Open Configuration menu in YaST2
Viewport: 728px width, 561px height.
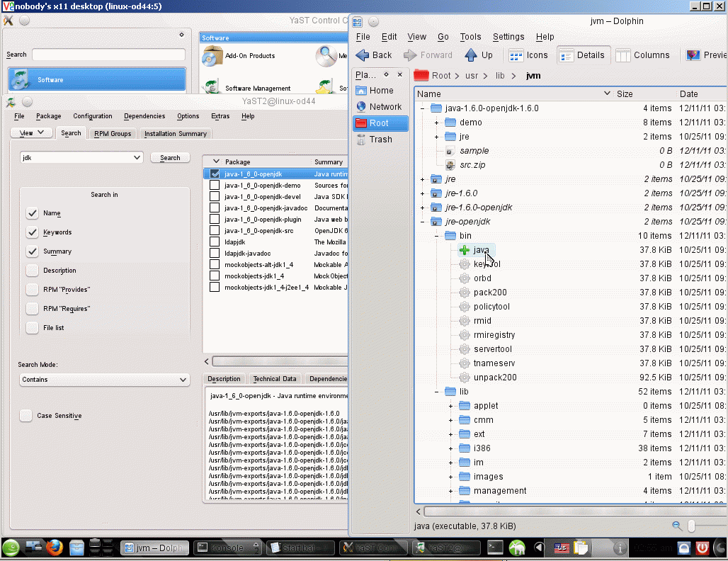point(92,116)
